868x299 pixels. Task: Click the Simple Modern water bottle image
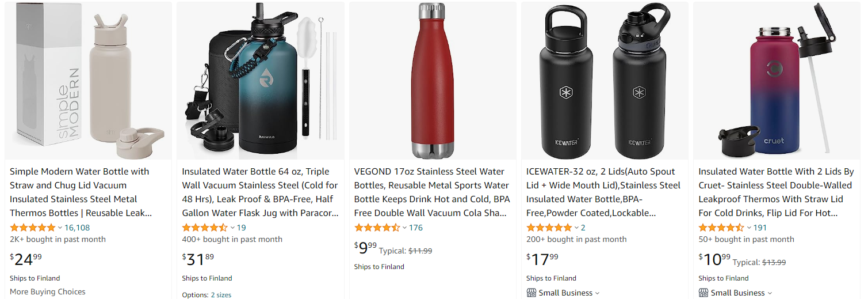point(88,81)
